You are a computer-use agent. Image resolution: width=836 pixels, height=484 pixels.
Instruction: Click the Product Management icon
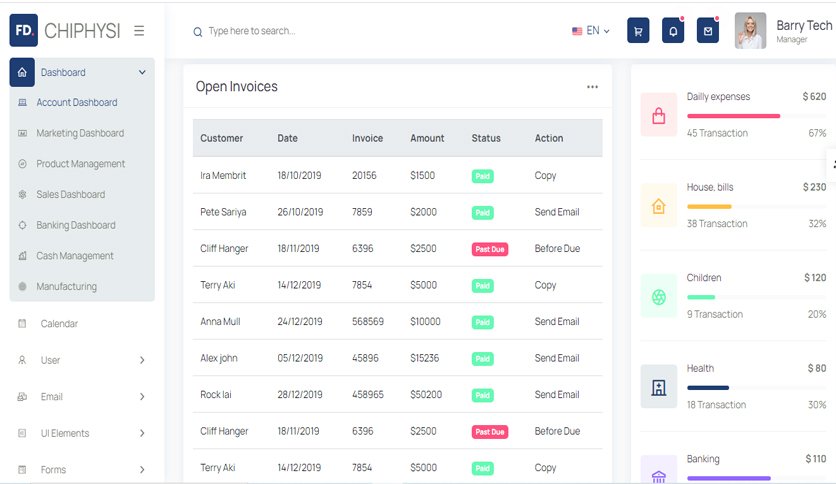[22, 164]
